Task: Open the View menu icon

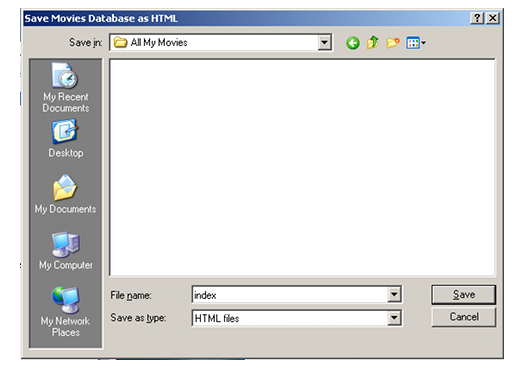Action: pos(413,43)
